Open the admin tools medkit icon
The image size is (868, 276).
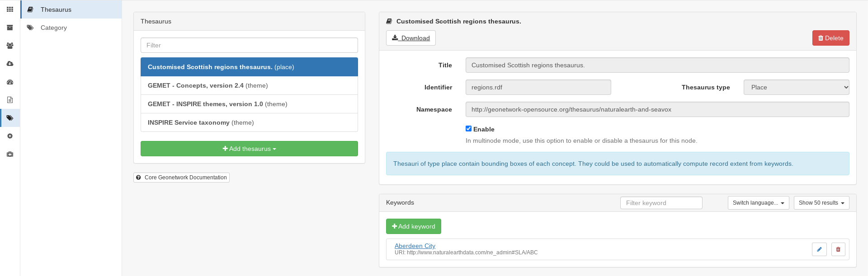10,154
